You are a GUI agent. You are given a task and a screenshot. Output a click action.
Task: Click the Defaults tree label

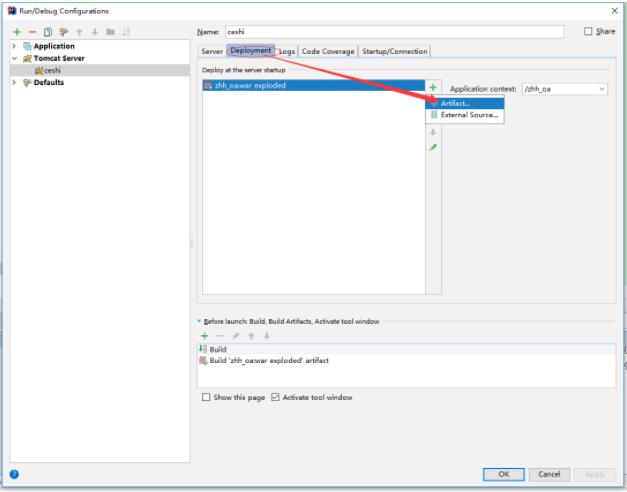[x=49, y=82]
